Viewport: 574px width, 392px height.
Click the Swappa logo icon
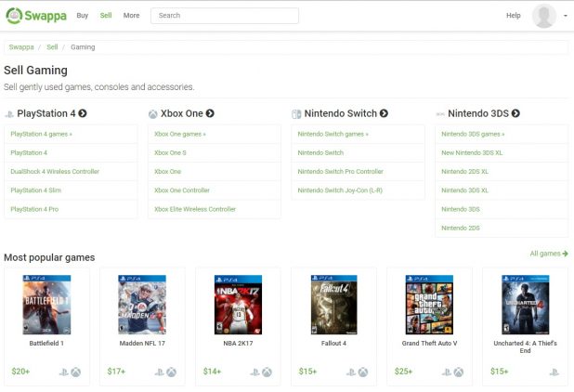coord(13,16)
